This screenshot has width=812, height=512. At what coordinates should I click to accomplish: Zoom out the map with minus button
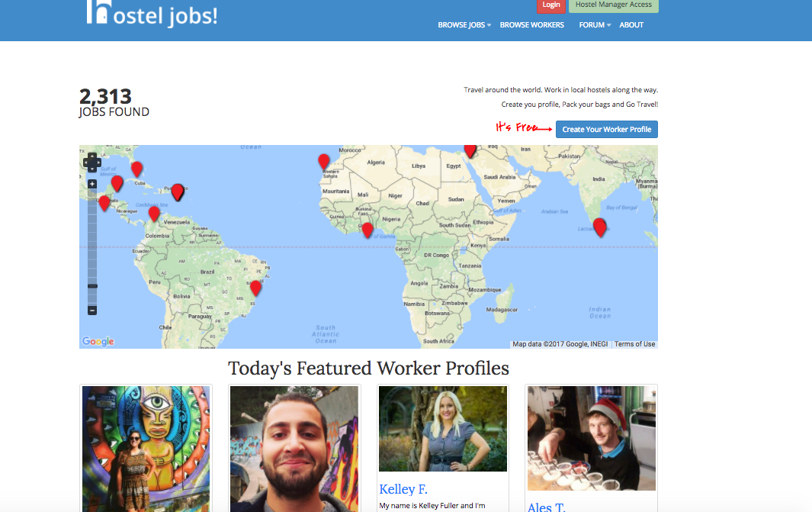92,311
